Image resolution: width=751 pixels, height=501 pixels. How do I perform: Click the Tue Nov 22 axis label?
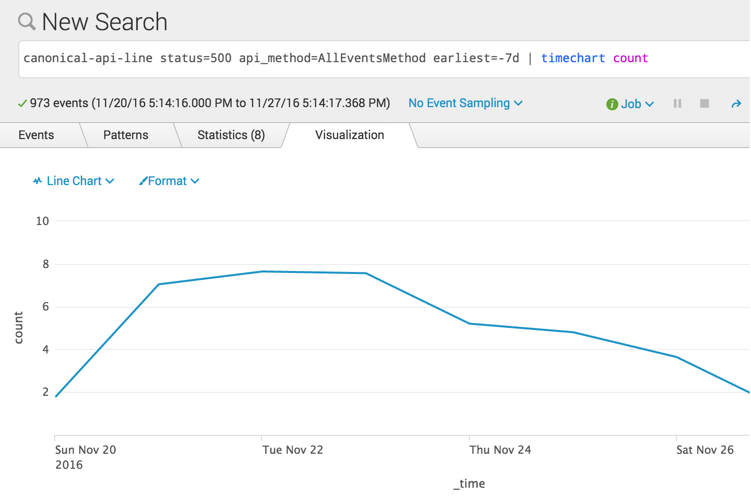click(x=293, y=450)
